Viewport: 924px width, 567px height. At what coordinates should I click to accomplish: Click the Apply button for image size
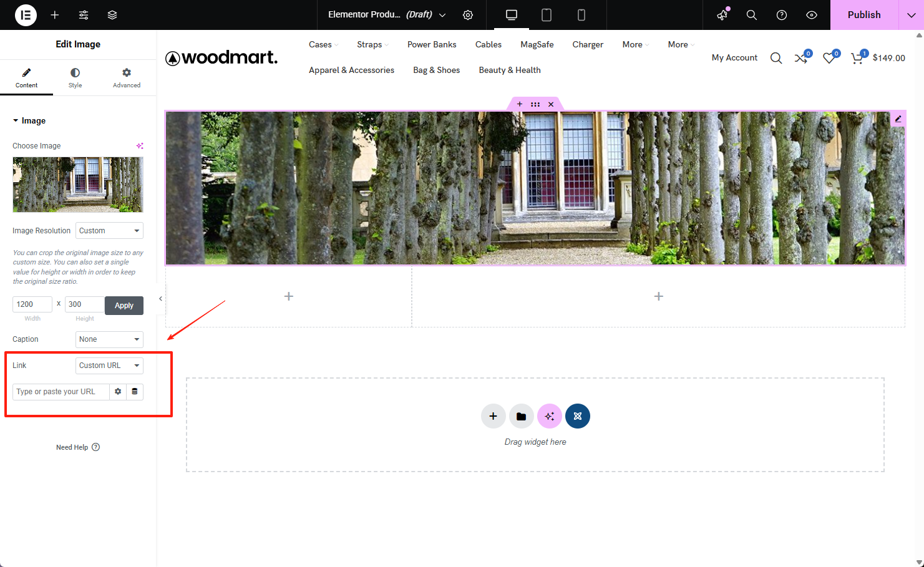[x=124, y=306]
